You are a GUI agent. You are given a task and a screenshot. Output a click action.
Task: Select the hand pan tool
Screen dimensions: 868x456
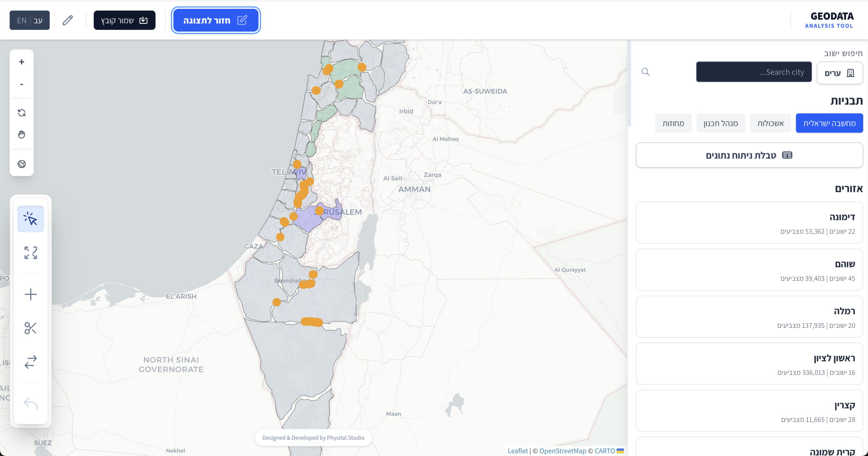tap(22, 135)
